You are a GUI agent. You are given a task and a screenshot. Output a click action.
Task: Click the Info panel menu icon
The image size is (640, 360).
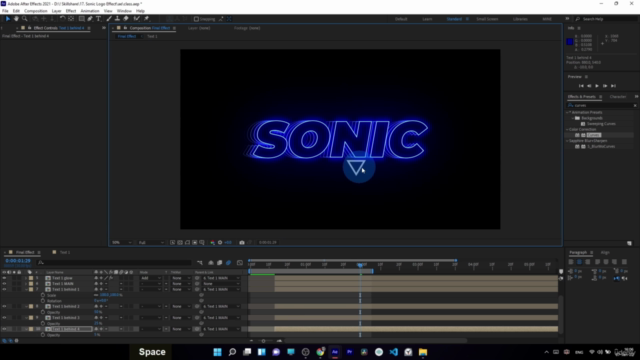[x=579, y=28]
